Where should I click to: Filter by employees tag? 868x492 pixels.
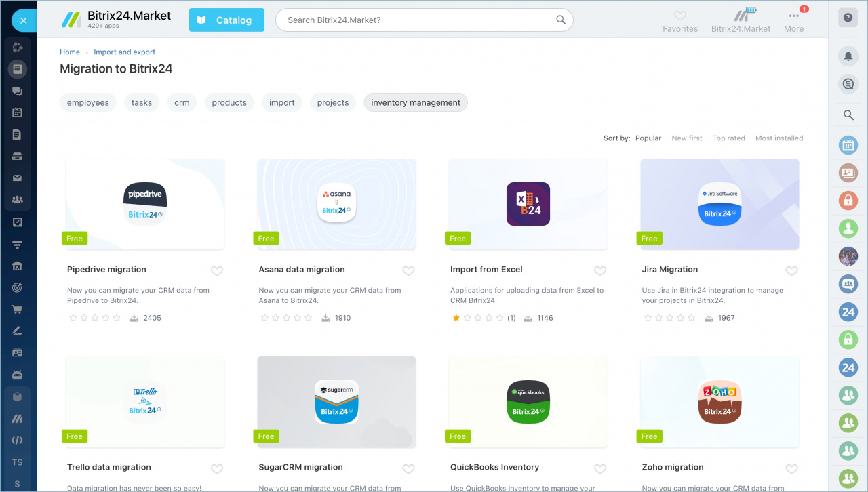coord(88,102)
